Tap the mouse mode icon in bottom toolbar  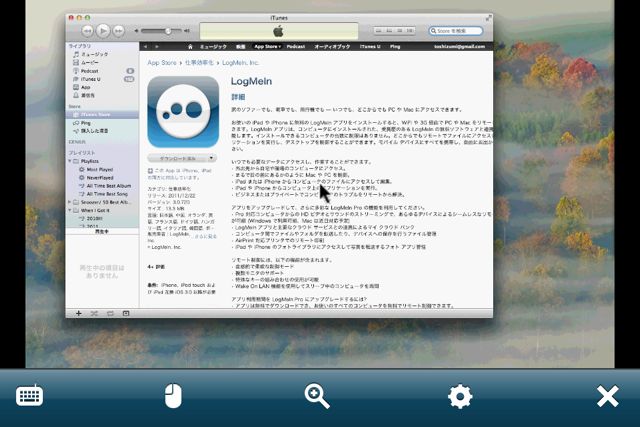click(173, 395)
